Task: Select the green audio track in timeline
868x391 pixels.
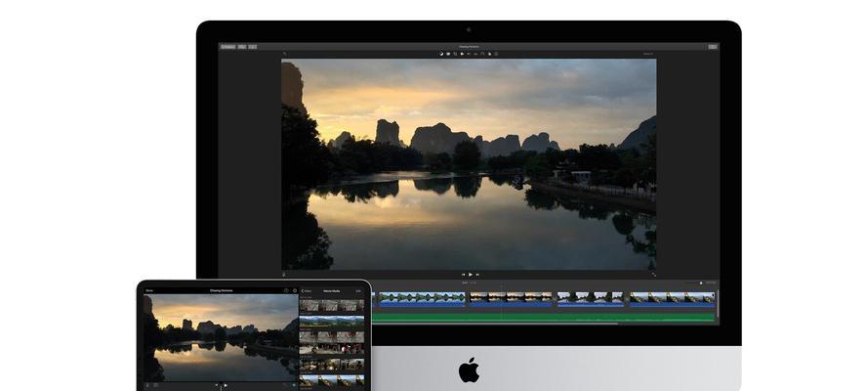Action: 547,316
